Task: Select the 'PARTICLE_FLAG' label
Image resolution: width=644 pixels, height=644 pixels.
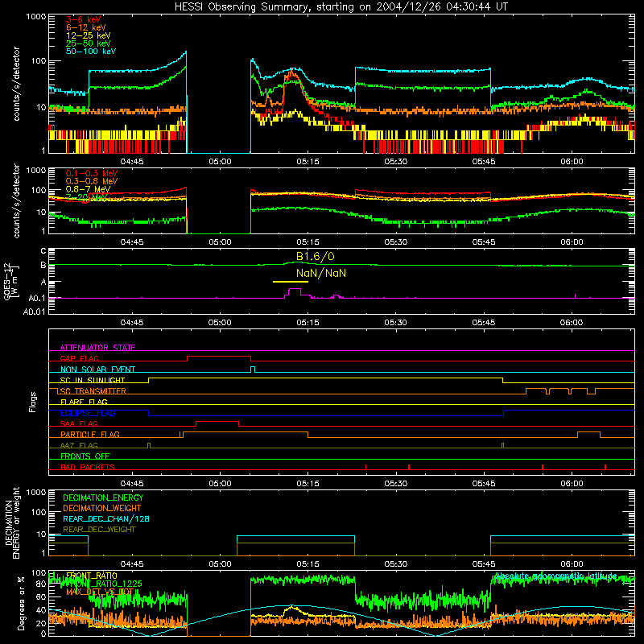Action: coord(90,435)
